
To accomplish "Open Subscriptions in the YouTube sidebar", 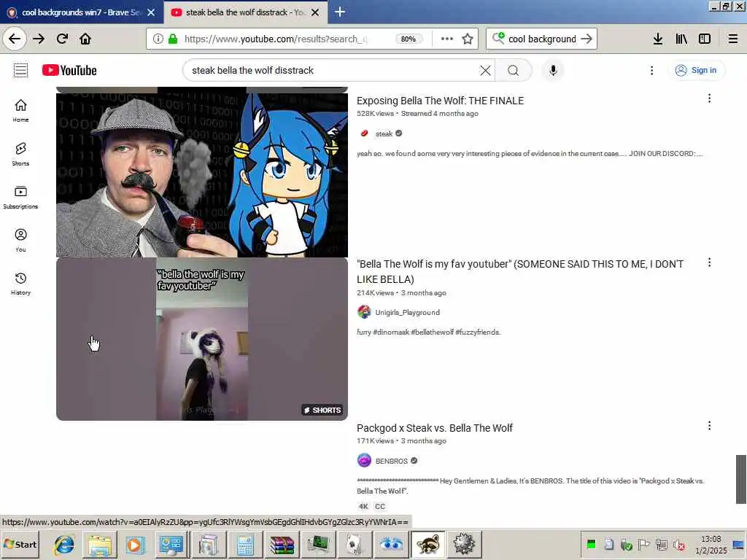I will pos(20,197).
